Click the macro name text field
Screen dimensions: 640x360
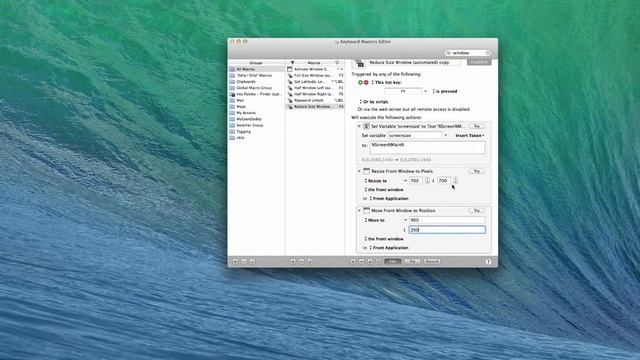[x=414, y=62]
